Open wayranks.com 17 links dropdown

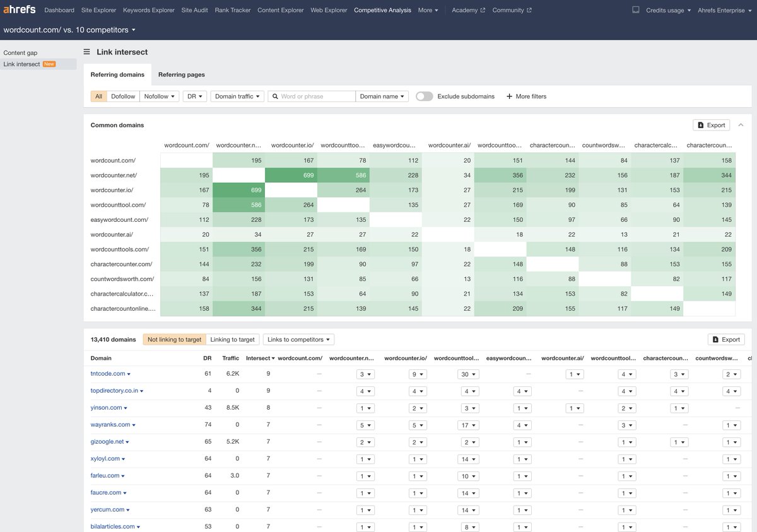[x=468, y=425]
